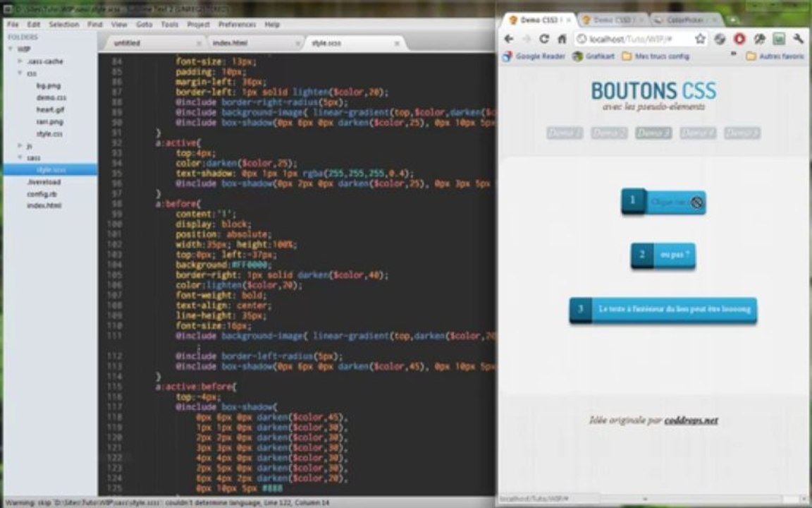Open the Help menu
The height and width of the screenshot is (508, 812).
pyautogui.click(x=272, y=25)
